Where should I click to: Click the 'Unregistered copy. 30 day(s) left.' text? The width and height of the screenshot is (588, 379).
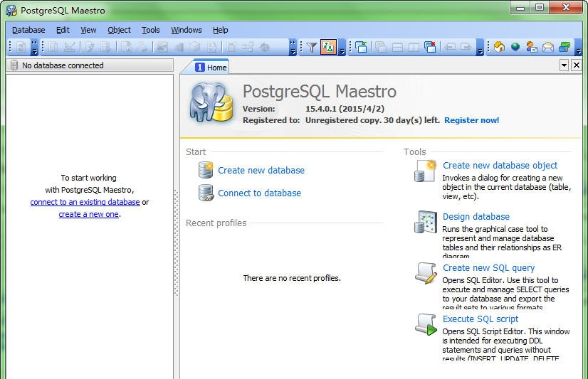coord(372,120)
